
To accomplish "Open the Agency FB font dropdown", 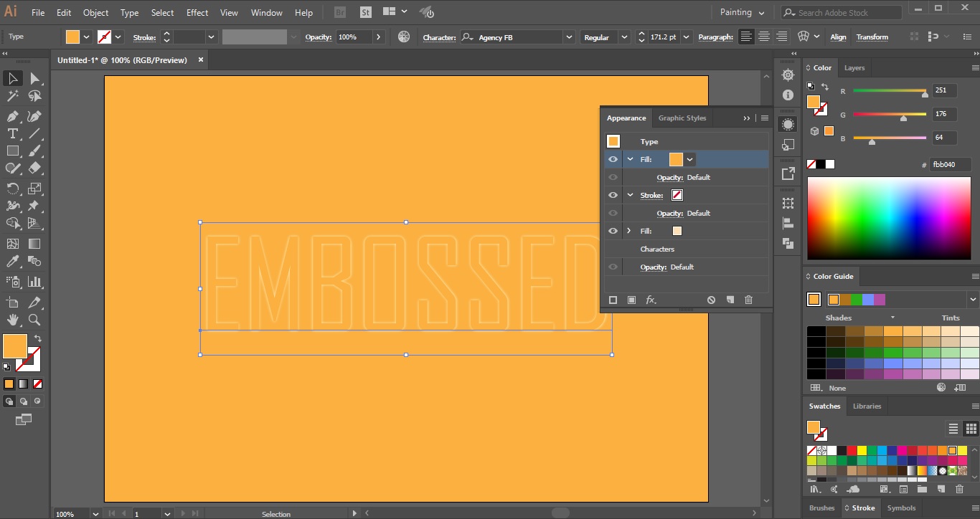I will click(567, 37).
